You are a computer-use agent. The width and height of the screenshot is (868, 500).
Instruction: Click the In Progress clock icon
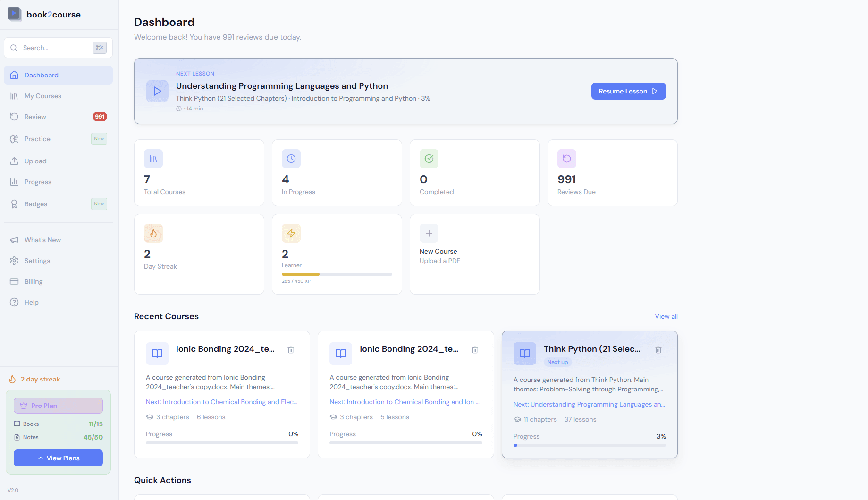pyautogui.click(x=291, y=159)
